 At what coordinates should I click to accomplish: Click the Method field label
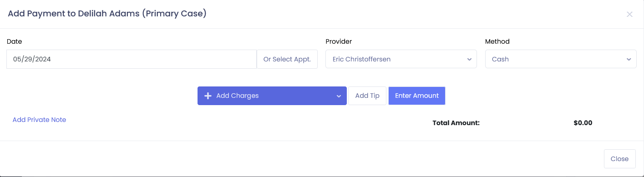click(x=497, y=41)
